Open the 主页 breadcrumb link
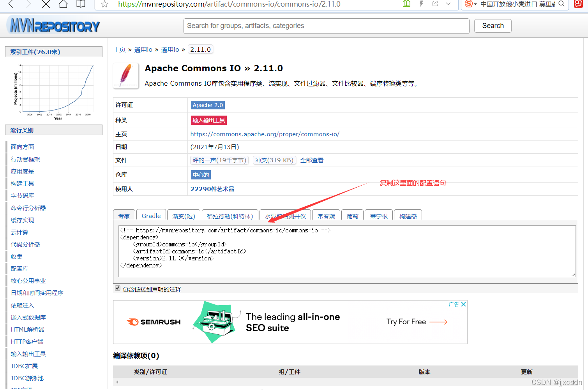588x390 pixels. tap(119, 50)
